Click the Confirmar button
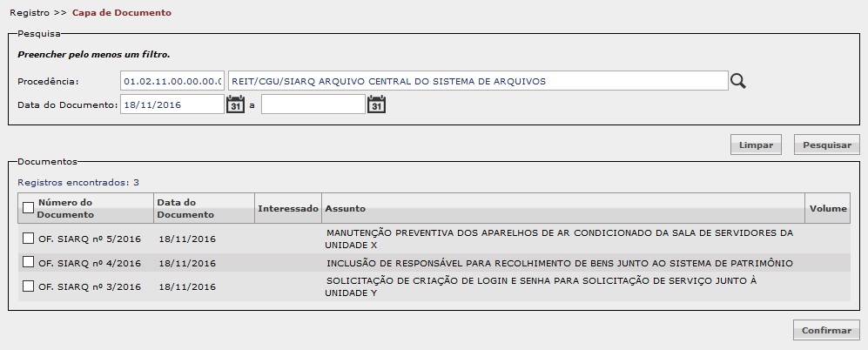This screenshot has width=868, height=350. tap(826, 330)
